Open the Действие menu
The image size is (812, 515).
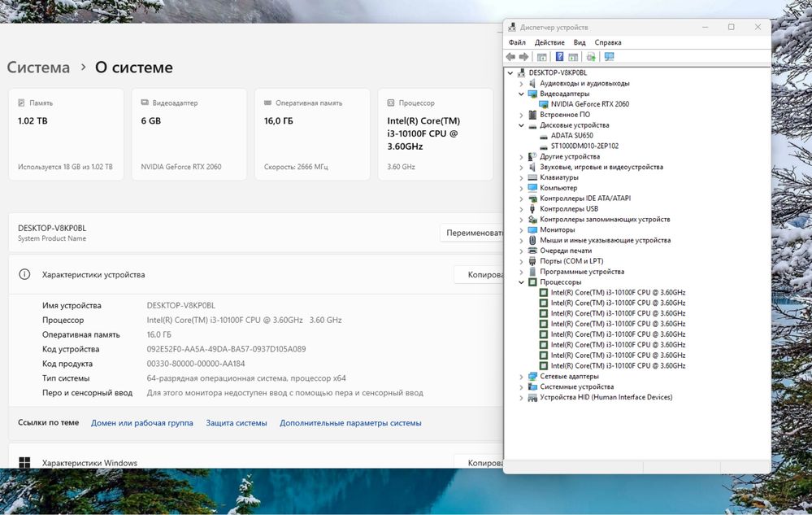[x=549, y=42]
